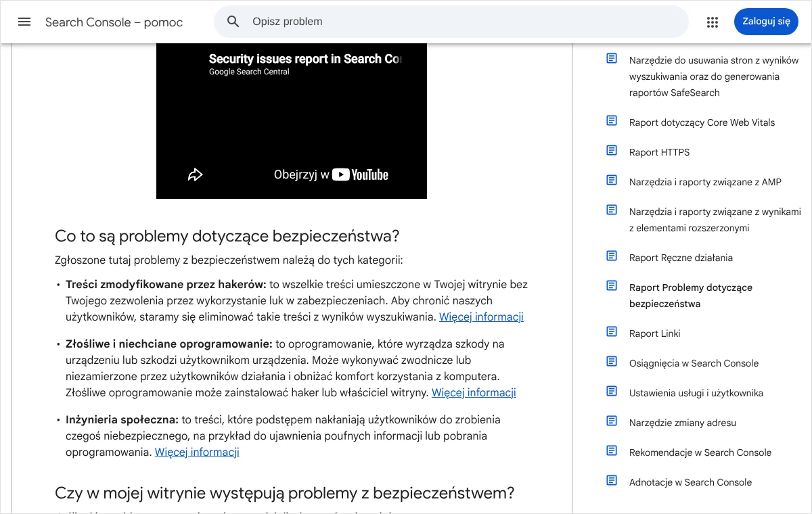Open Raport Linki article
Image resolution: width=812 pixels, height=514 pixels.
[654, 333]
